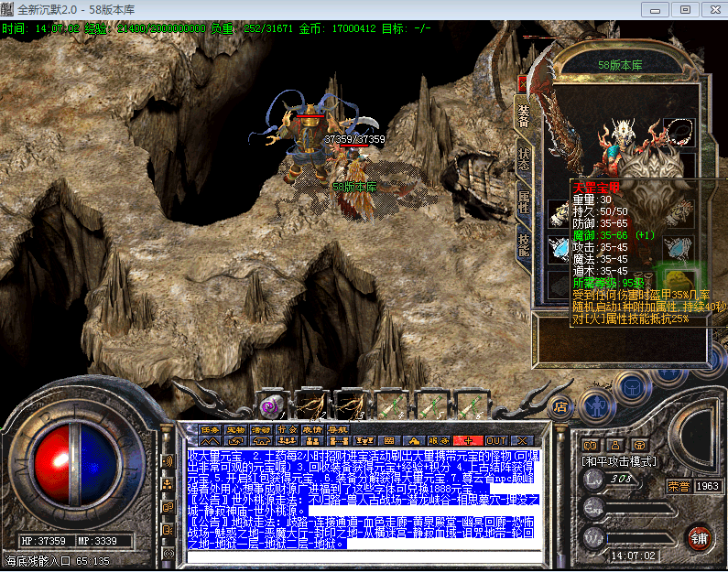Click the chat bubbles icon above attack mode
728x572 pixels.
(x=590, y=446)
